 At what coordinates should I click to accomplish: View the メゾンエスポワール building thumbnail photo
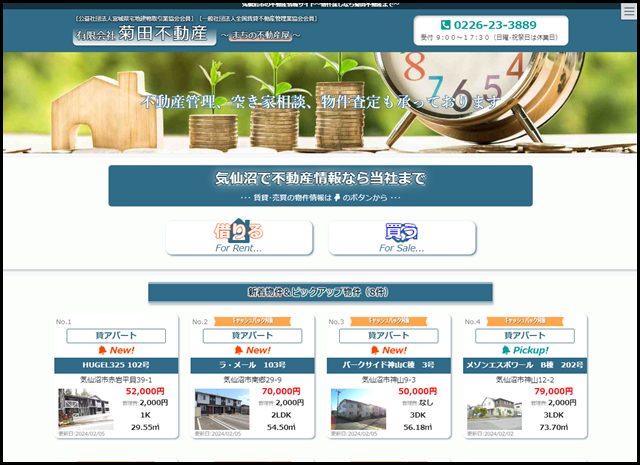tap(494, 409)
